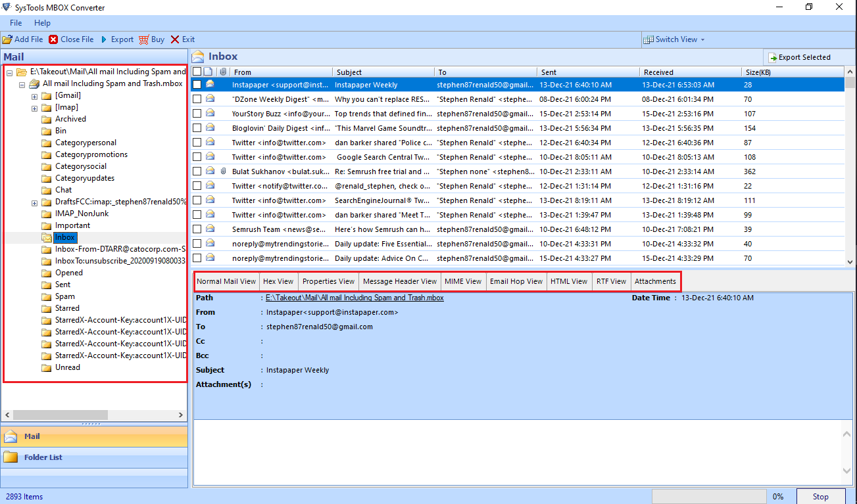Switch to the MIME View tab
Viewport: 857px width, 504px height.
463,281
